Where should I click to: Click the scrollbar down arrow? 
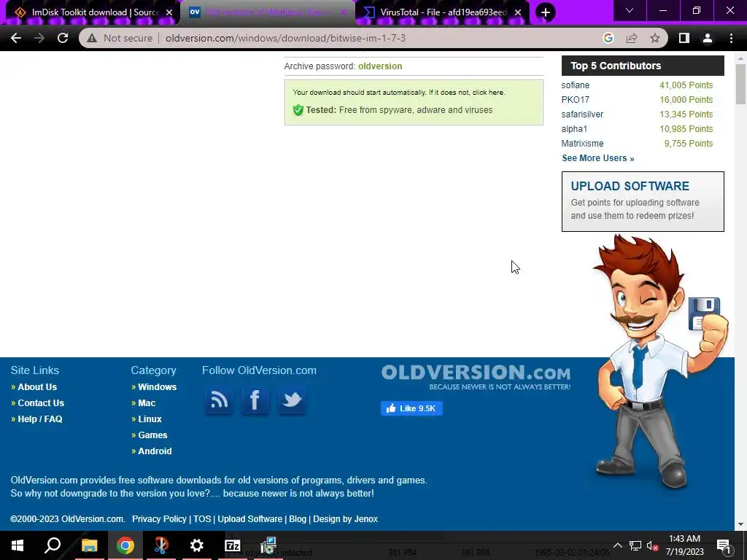pos(741,525)
